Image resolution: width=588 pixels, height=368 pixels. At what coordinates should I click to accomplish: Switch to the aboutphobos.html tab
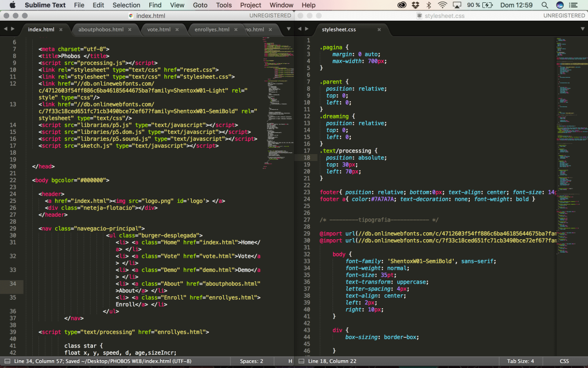pyautogui.click(x=101, y=29)
